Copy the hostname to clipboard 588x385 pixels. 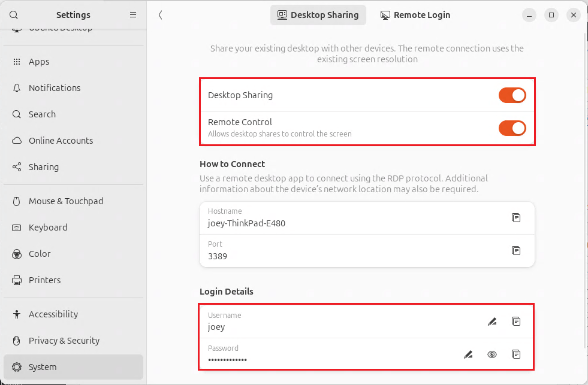[516, 217]
